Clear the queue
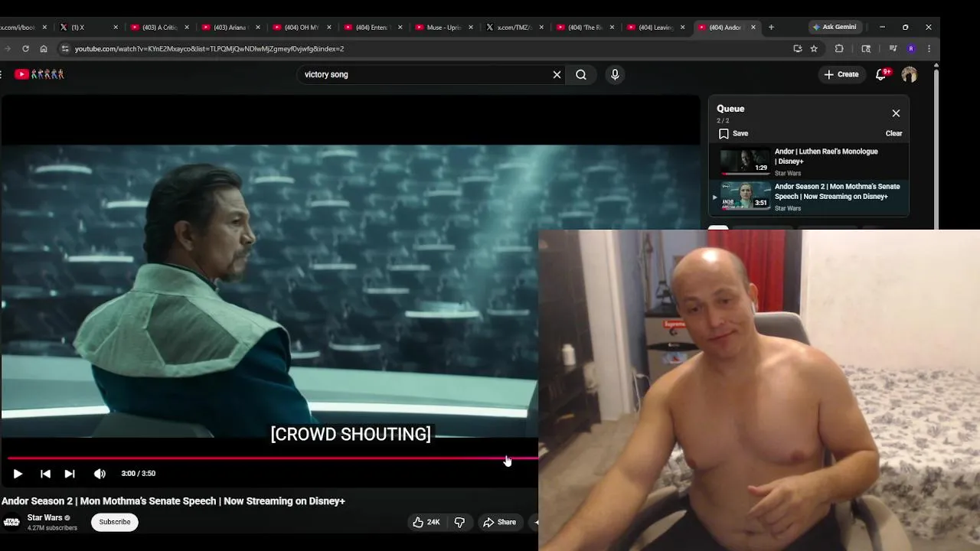The width and height of the screenshot is (980, 551). 893,133
